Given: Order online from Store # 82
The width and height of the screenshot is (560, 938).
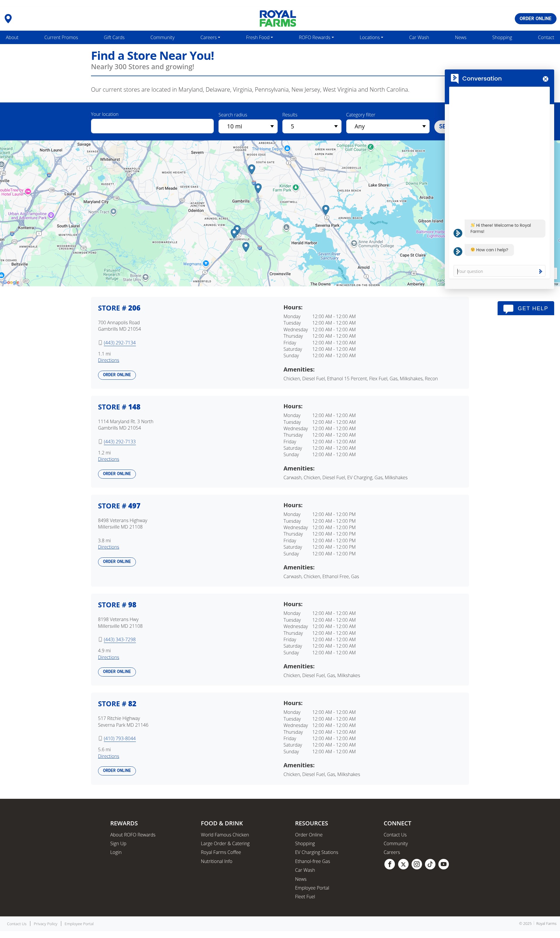Looking at the screenshot, I should point(117,770).
